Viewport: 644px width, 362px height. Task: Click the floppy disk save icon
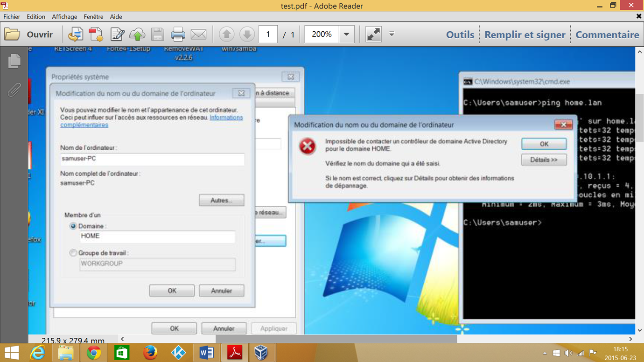click(158, 35)
